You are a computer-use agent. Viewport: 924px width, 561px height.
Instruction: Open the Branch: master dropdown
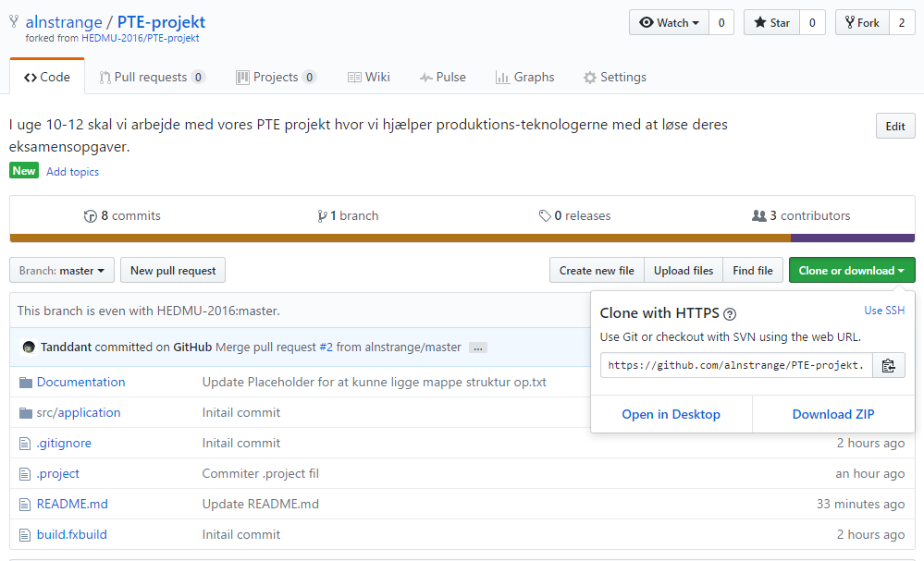pos(62,270)
